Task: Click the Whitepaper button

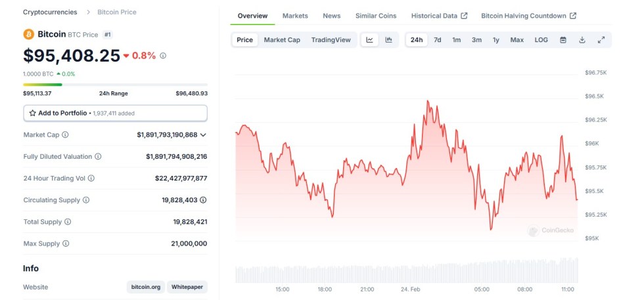Action: point(187,287)
